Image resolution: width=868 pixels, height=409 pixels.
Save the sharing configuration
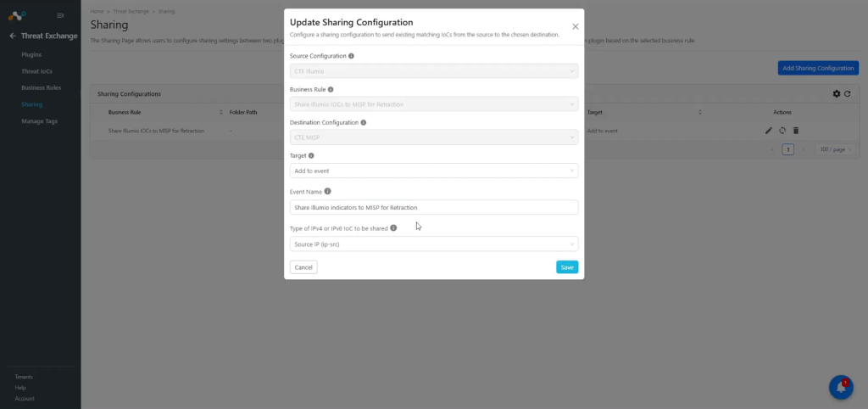[x=567, y=267]
